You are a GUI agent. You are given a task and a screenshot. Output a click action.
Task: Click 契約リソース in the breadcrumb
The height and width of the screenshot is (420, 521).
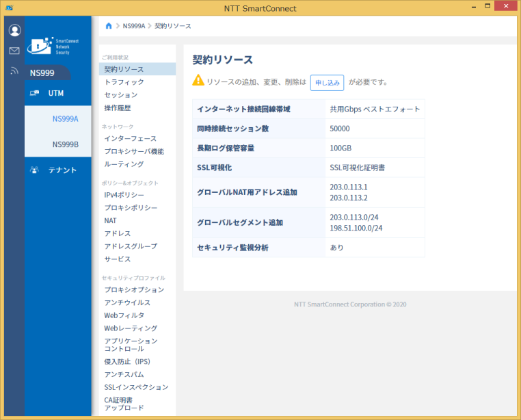tap(173, 26)
